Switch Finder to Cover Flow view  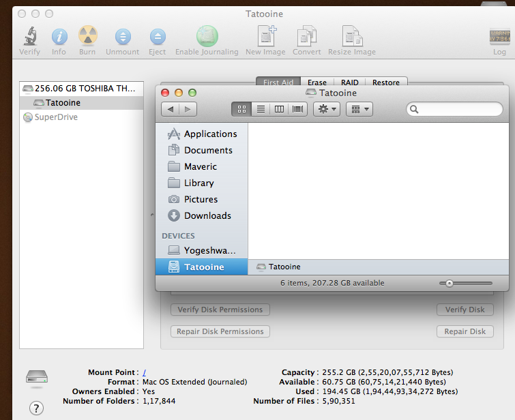[298, 109]
